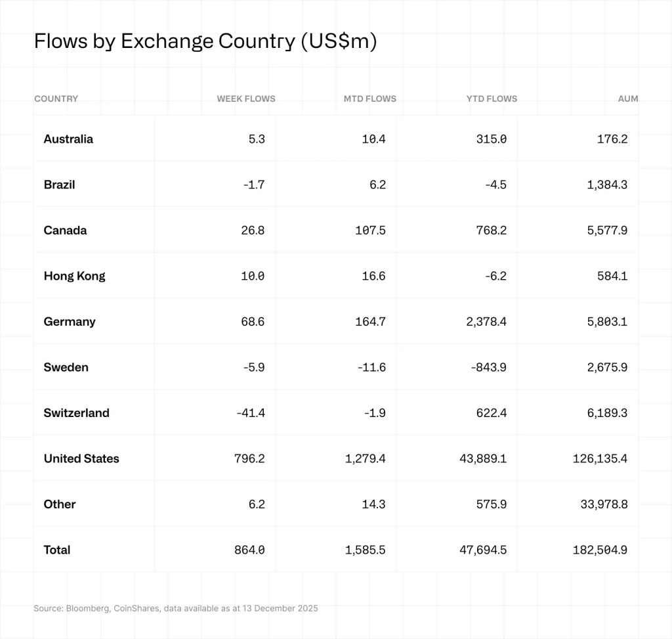Click the Switzerland row label

pyautogui.click(x=76, y=412)
